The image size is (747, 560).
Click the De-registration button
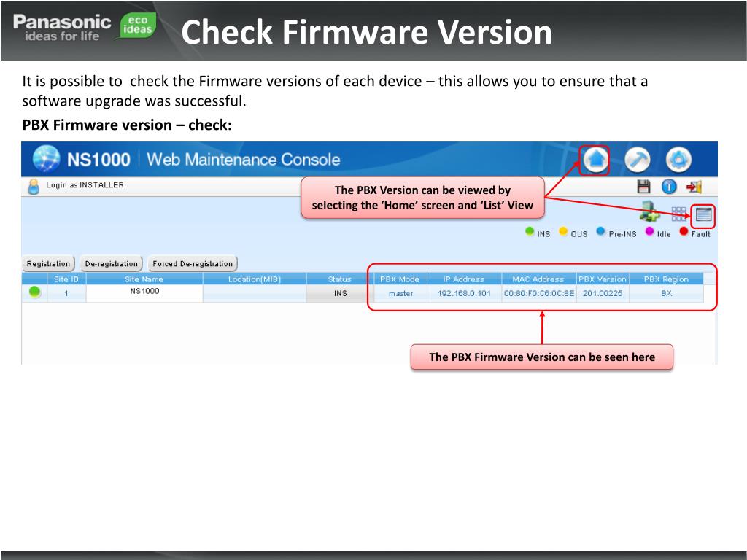[111, 264]
